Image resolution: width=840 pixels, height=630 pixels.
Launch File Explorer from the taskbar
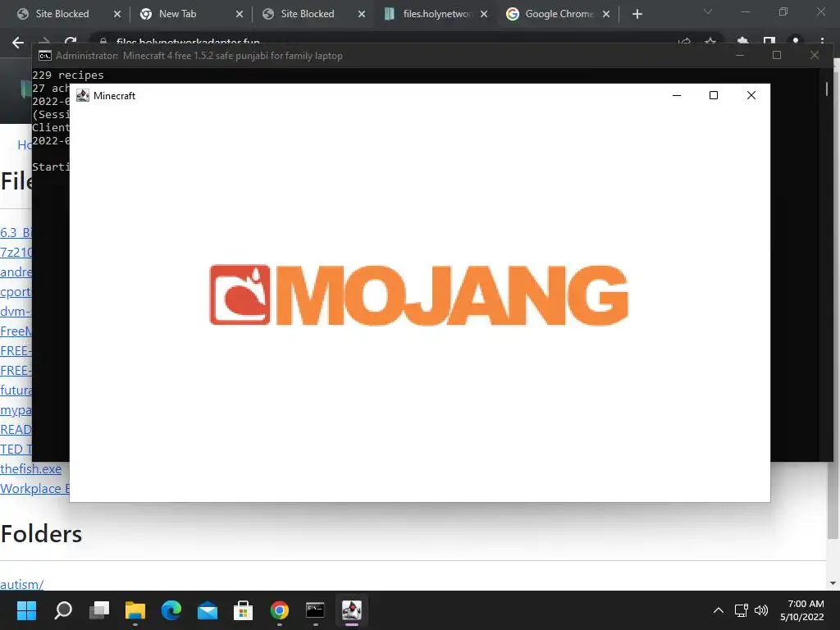click(x=135, y=609)
